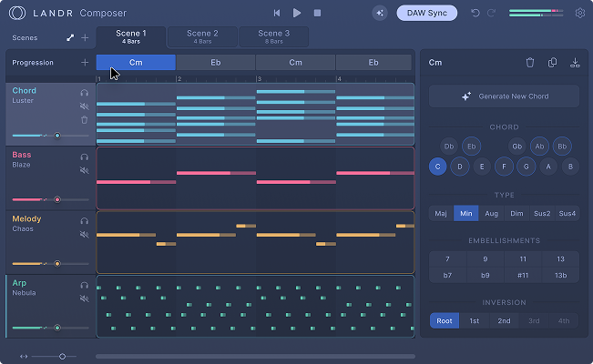The width and height of the screenshot is (593, 364).
Task: Click the Luster instrument name
Action: (x=23, y=100)
